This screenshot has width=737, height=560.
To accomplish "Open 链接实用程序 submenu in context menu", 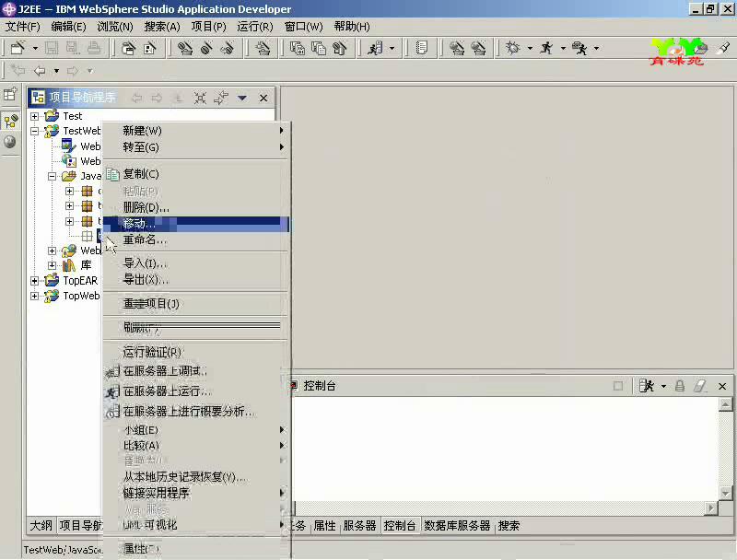I will pyautogui.click(x=196, y=493).
